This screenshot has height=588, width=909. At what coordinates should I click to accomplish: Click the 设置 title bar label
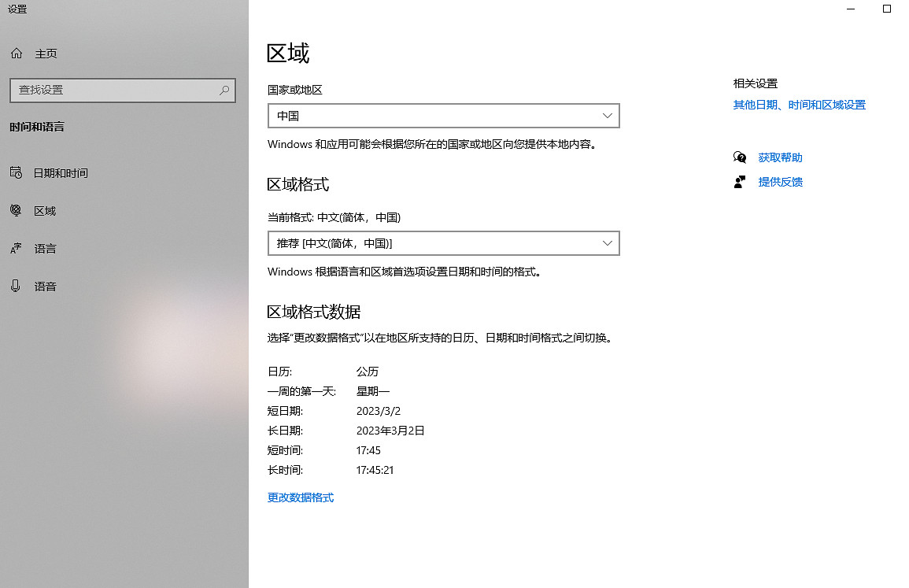click(17, 9)
